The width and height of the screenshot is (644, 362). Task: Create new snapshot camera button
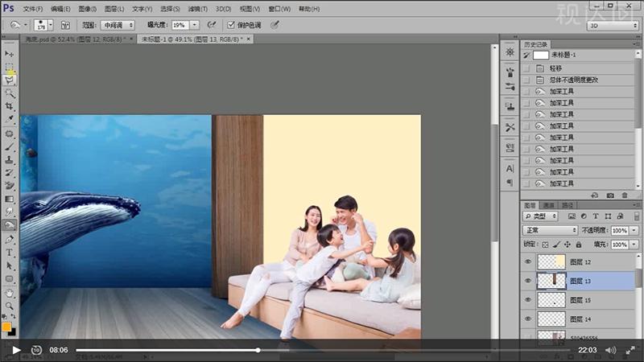[x=610, y=195]
